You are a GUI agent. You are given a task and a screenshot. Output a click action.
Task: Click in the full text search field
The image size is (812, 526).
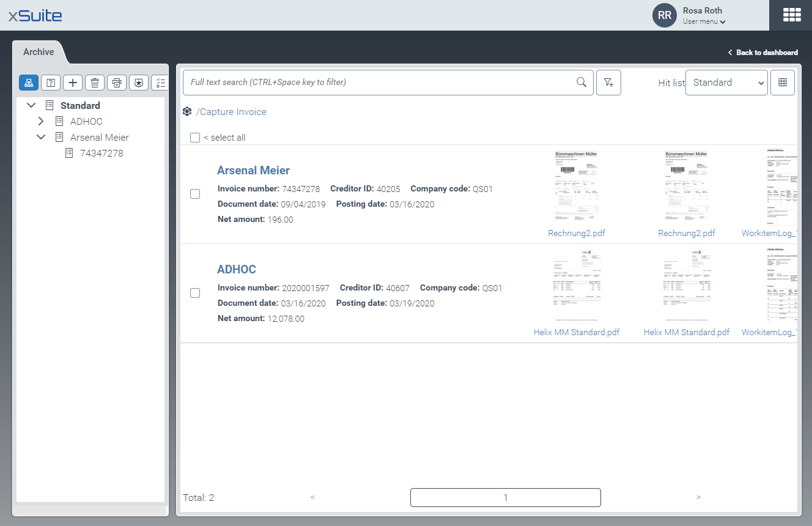point(379,83)
